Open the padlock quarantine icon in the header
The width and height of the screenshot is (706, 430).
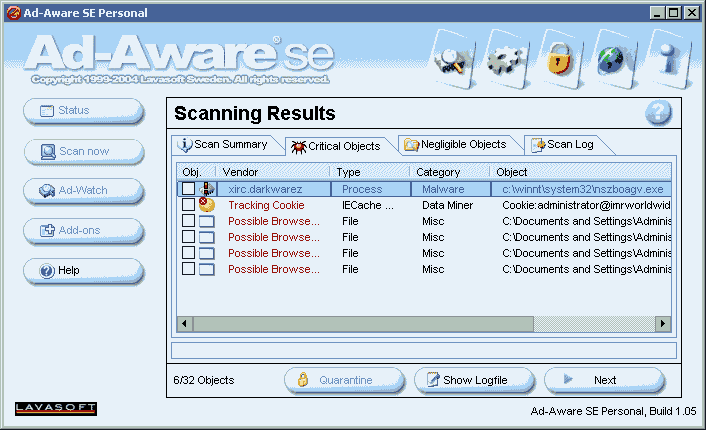560,60
